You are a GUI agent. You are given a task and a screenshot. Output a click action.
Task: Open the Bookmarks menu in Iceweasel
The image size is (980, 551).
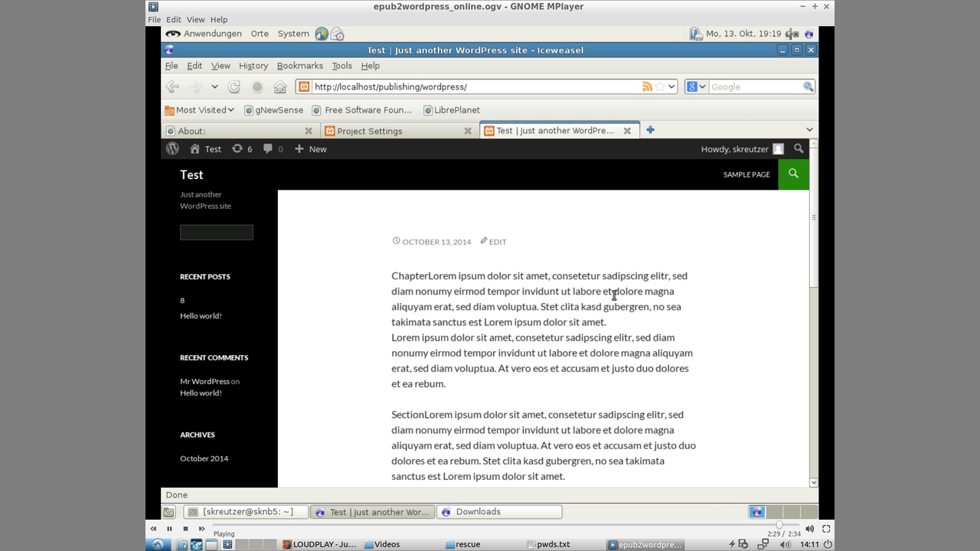coord(299,66)
